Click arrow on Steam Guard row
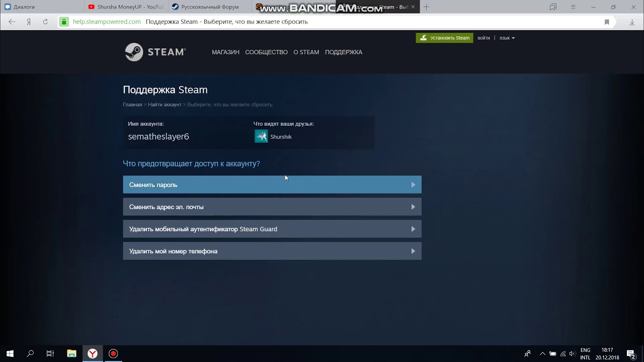 pyautogui.click(x=413, y=229)
